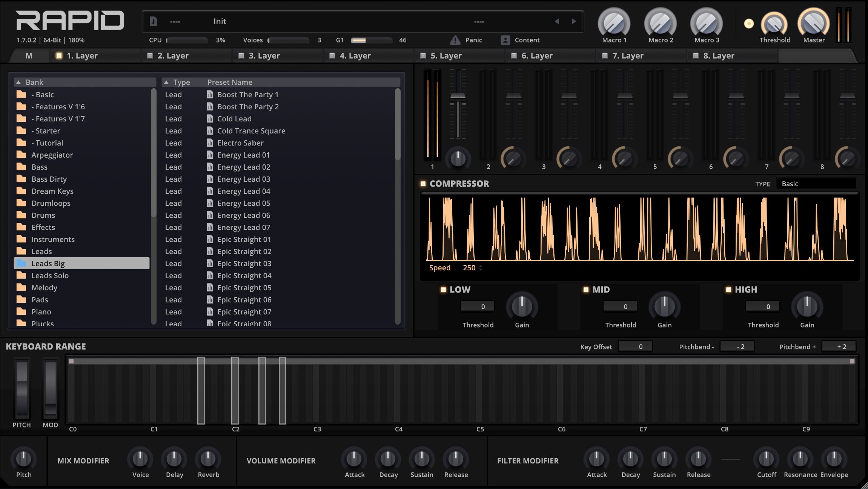Click the bank list vertical scrollbar
The image size is (868, 489).
tap(154, 153)
